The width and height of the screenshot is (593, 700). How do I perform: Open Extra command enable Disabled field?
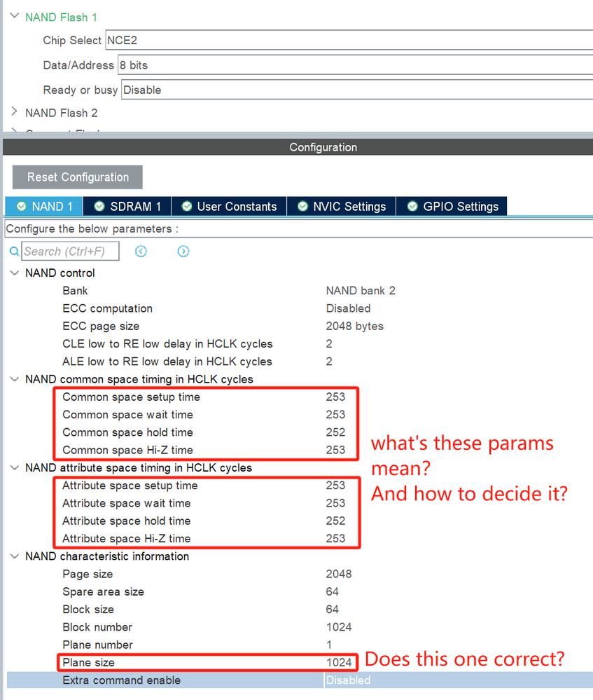tap(459, 680)
